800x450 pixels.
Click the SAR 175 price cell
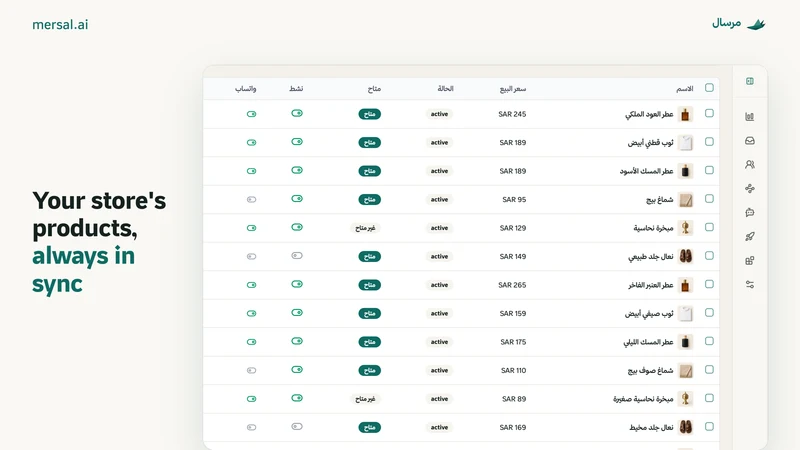513,342
